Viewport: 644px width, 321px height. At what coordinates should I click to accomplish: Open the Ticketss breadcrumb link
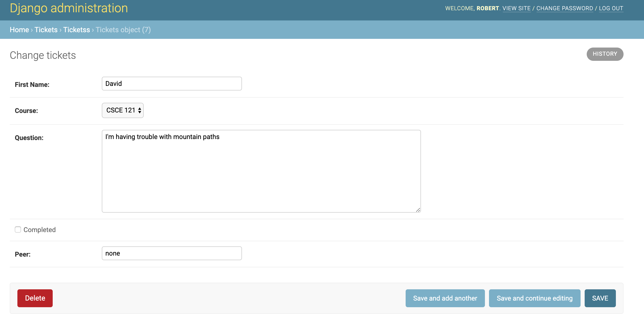coord(76,30)
